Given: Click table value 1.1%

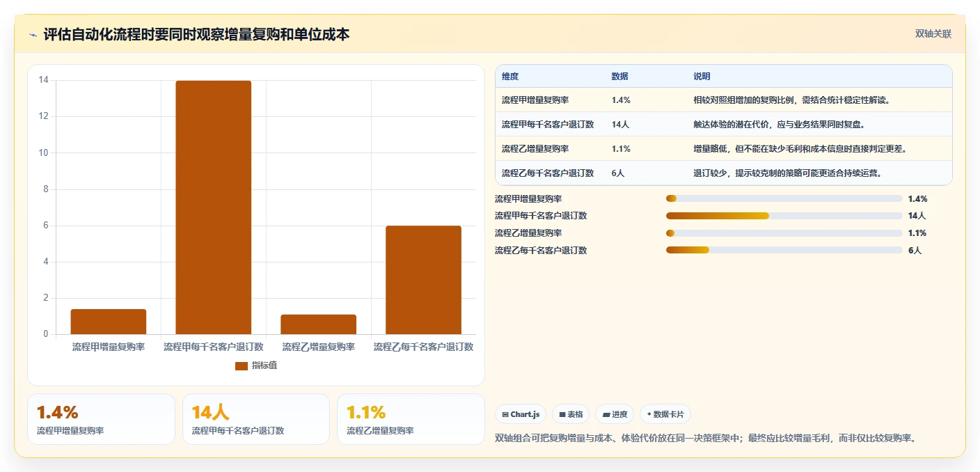Looking at the screenshot, I should tap(621, 149).
